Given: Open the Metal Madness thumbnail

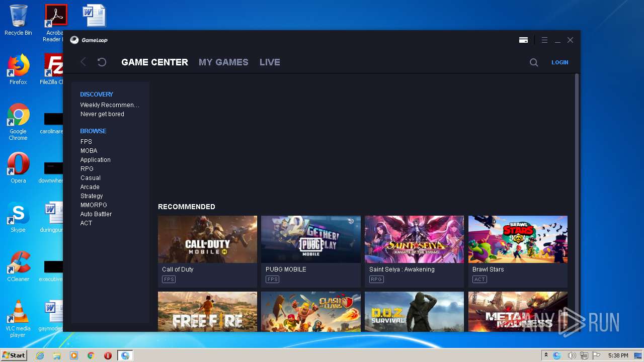Looking at the screenshot, I should (518, 312).
